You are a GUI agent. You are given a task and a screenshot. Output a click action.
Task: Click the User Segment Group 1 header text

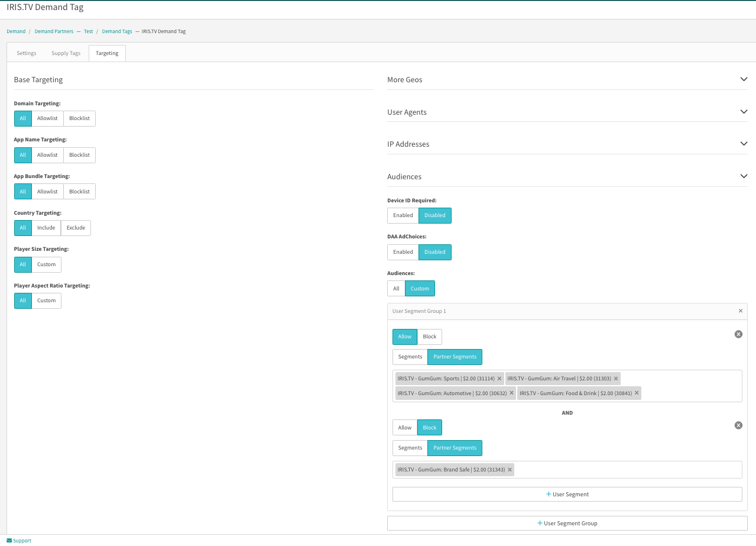click(x=419, y=311)
